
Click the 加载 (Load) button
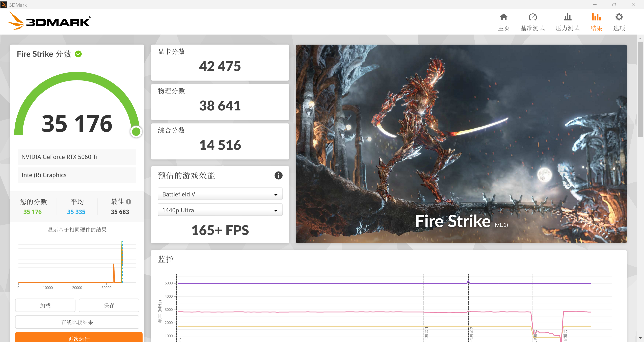tap(45, 305)
